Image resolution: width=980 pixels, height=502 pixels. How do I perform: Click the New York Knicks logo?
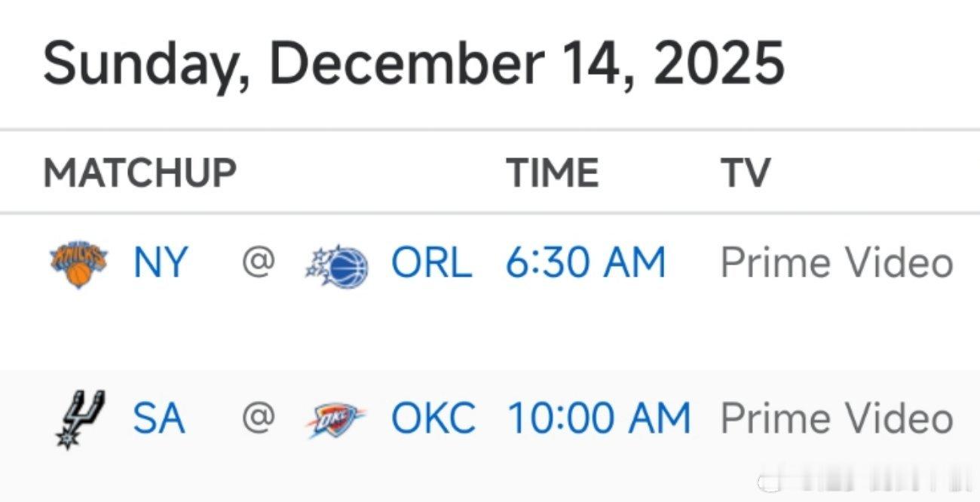click(78, 265)
